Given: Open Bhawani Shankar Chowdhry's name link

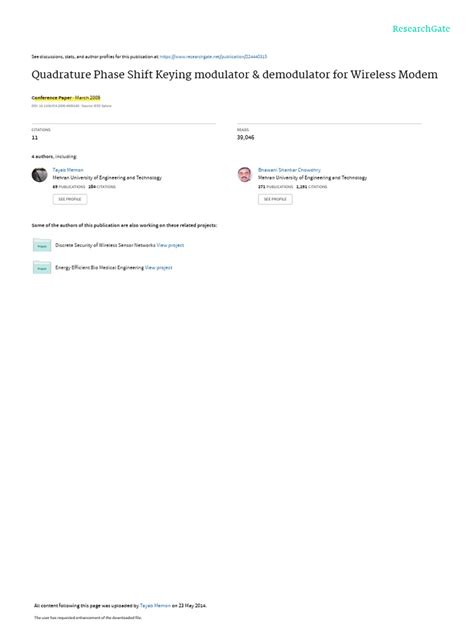Looking at the screenshot, I should [289, 170].
